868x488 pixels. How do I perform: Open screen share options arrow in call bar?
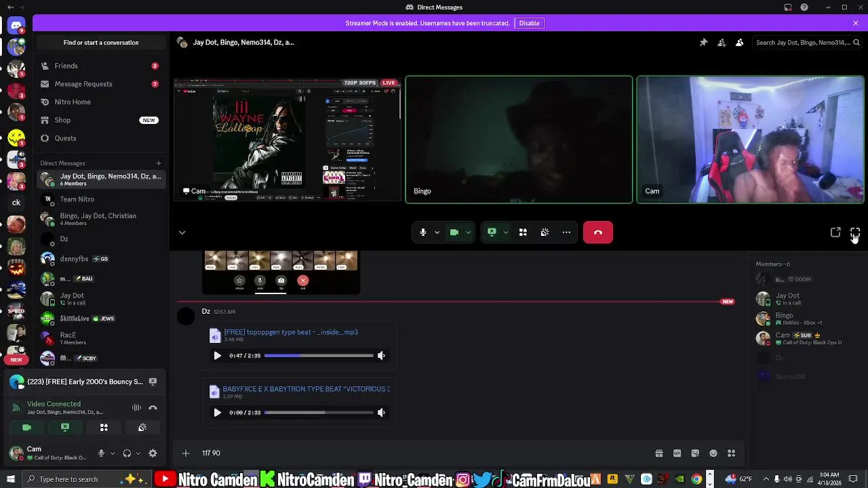pos(505,232)
